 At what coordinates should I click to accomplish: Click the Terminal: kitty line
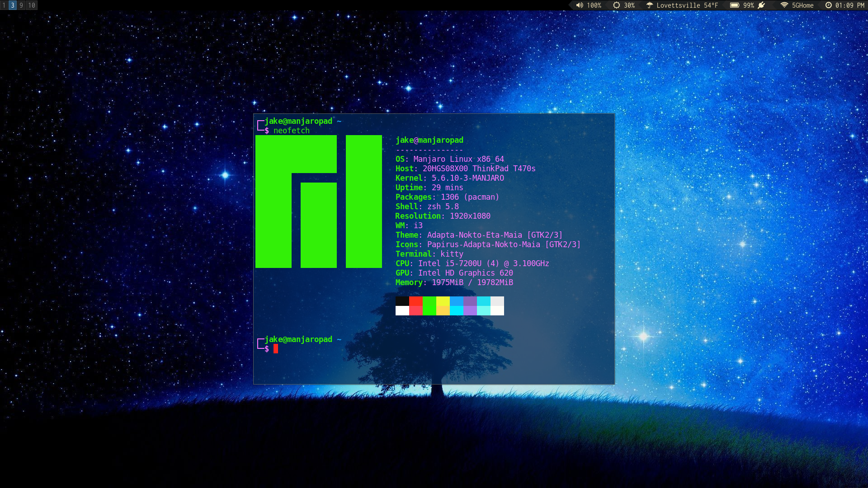tap(429, 254)
